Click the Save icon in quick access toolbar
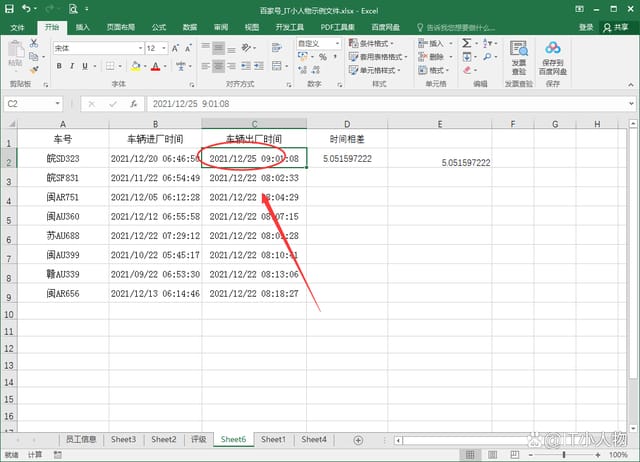The height and width of the screenshot is (462, 640). point(9,10)
